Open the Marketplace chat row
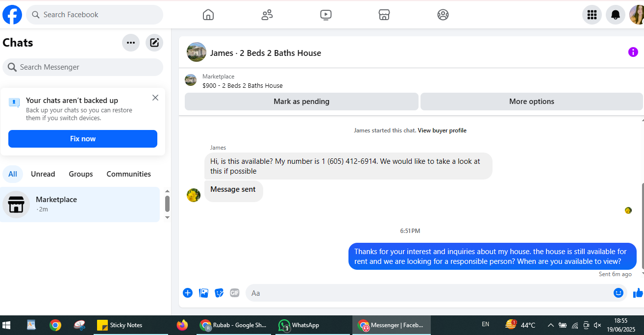Image resolution: width=644 pixels, height=335 pixels. [x=80, y=204]
